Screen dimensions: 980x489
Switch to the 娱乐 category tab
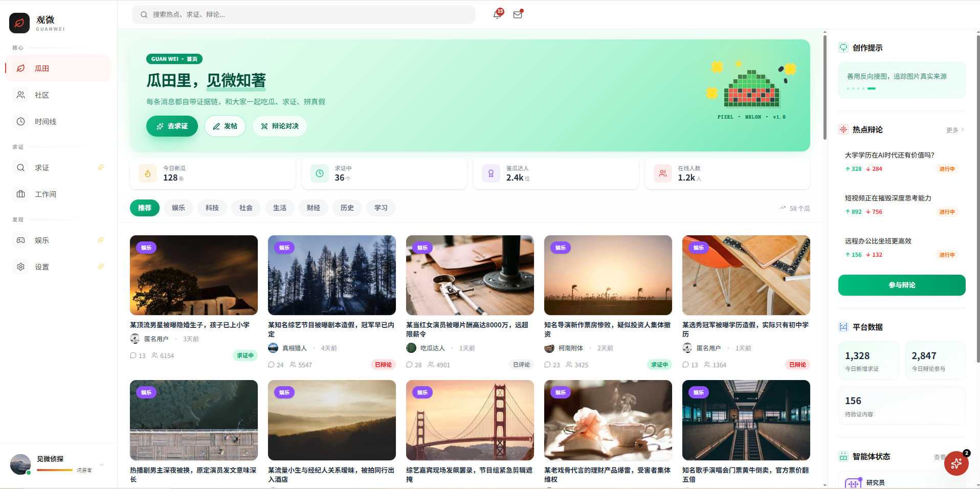pos(179,208)
